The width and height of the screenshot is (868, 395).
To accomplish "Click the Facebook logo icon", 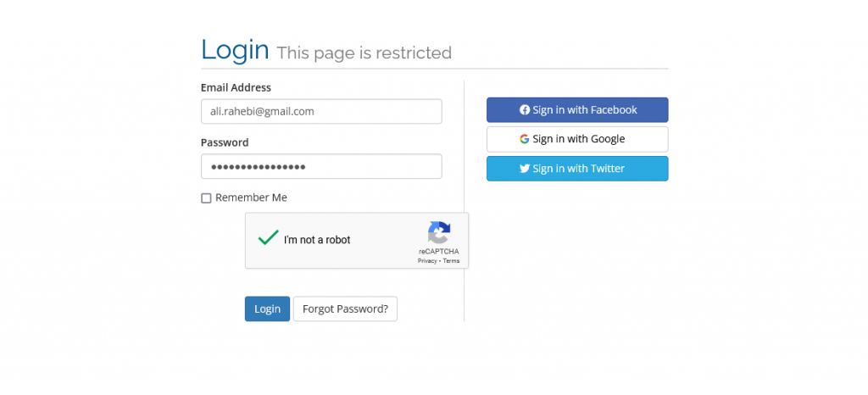I will 525,110.
